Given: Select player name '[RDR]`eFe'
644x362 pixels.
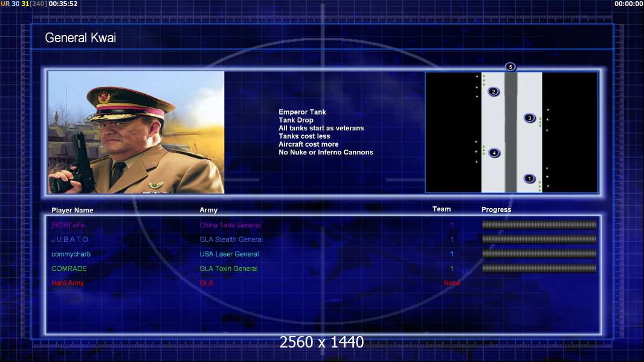Looking at the screenshot, I should coord(68,225).
